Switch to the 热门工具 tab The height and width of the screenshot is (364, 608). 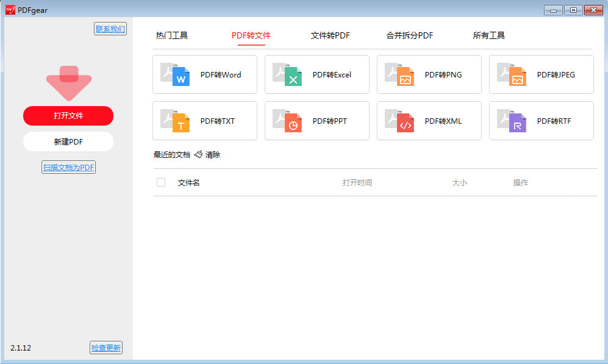click(x=172, y=35)
